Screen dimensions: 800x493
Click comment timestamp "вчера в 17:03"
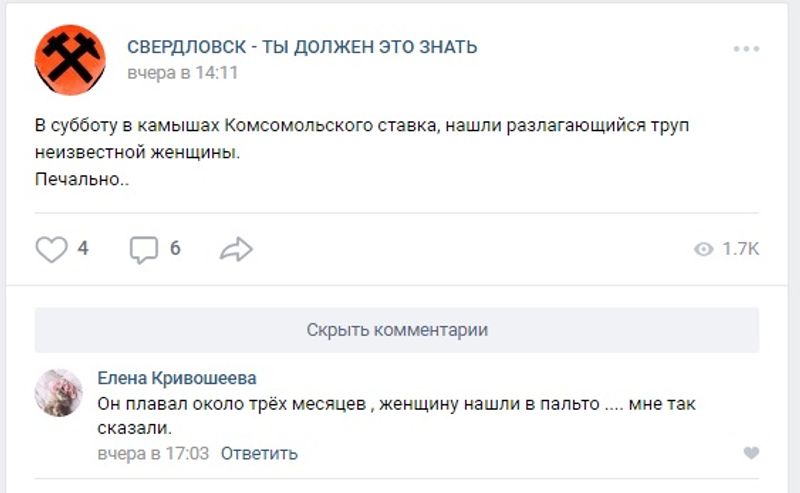pyautogui.click(x=153, y=453)
